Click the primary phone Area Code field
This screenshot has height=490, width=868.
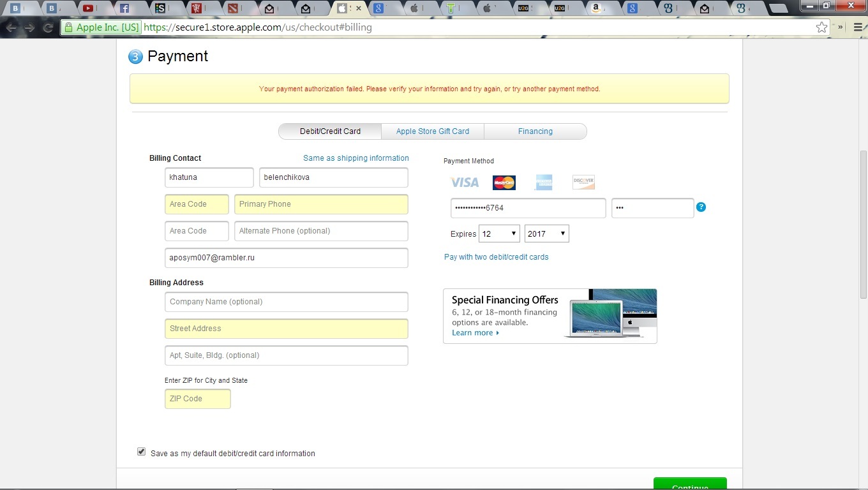coord(197,204)
